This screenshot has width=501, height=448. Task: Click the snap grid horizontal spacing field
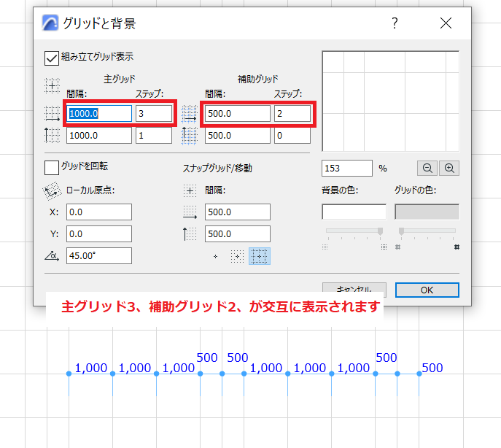point(238,212)
